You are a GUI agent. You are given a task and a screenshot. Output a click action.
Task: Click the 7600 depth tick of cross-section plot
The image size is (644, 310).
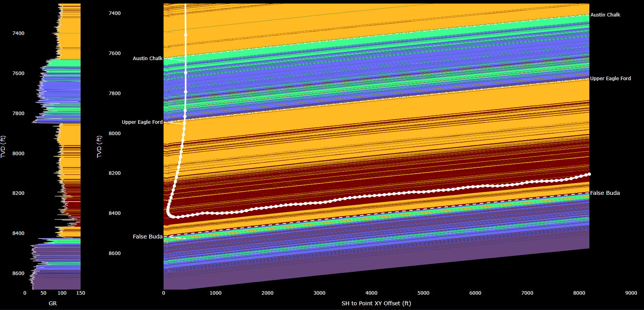point(114,53)
